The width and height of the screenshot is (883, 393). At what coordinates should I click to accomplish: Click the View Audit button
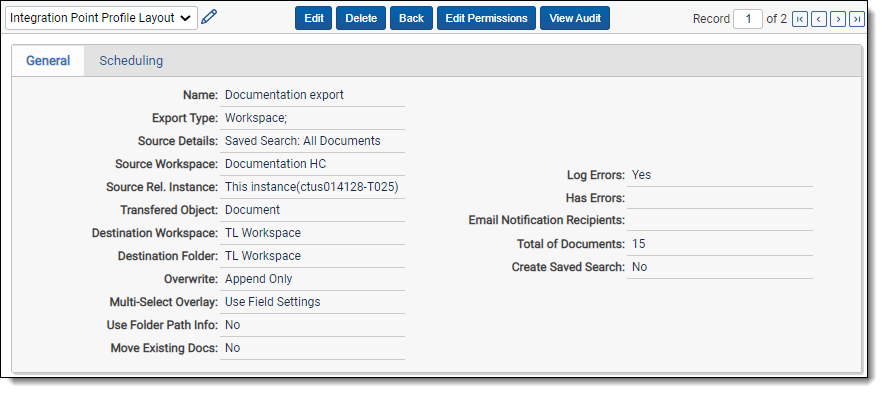575,18
